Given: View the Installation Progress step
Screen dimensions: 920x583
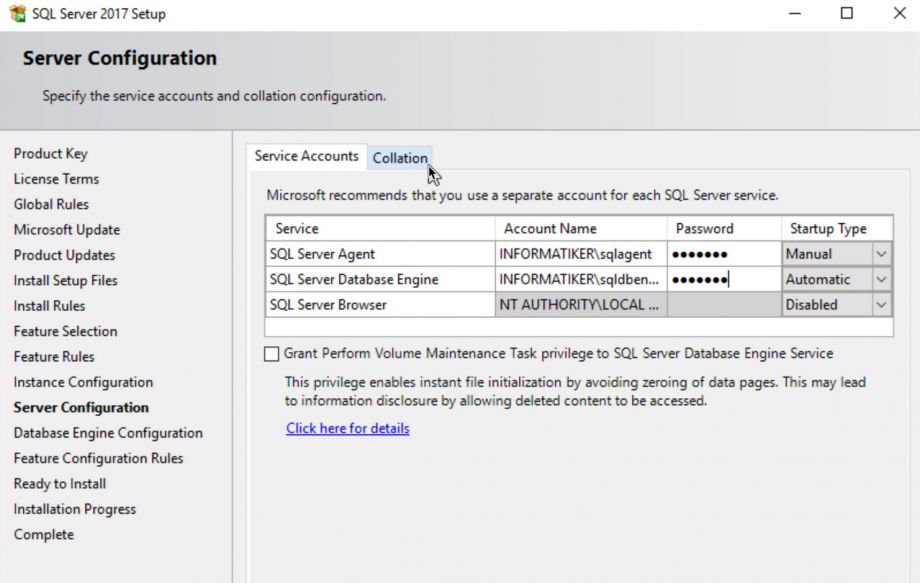Looking at the screenshot, I should point(74,508).
